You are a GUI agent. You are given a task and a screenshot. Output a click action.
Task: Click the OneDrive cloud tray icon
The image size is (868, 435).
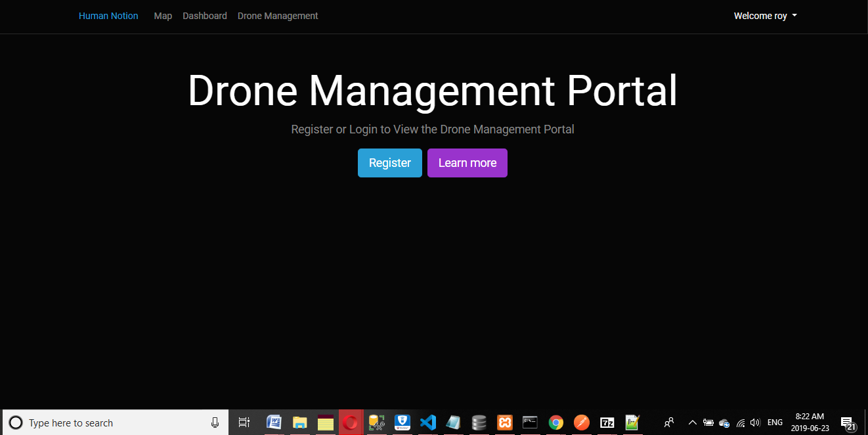click(724, 423)
